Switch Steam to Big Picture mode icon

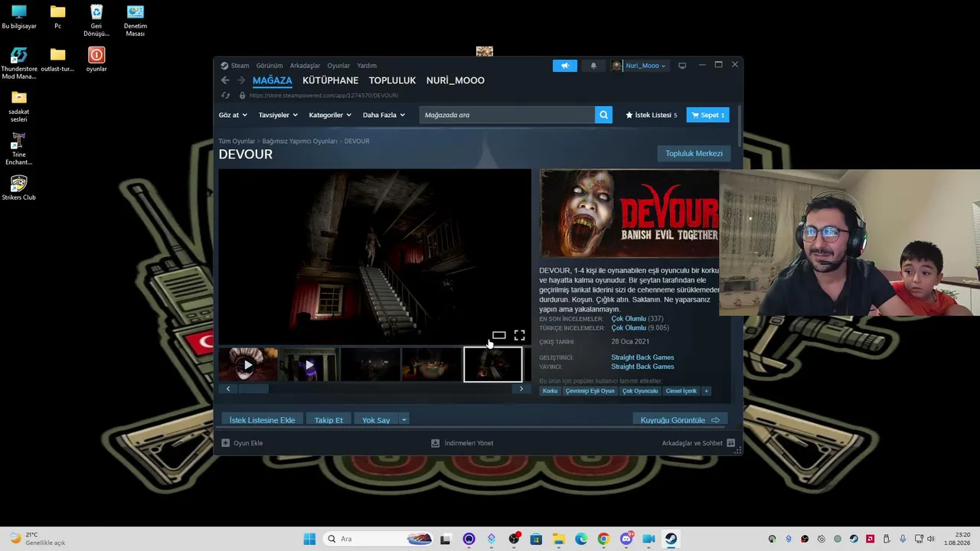click(x=682, y=66)
